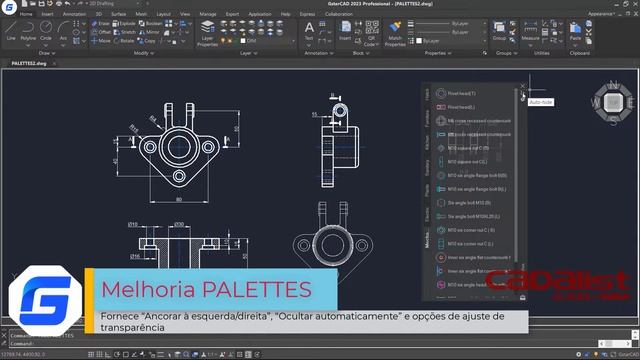Open the Annotation ribbon tab

74,14
